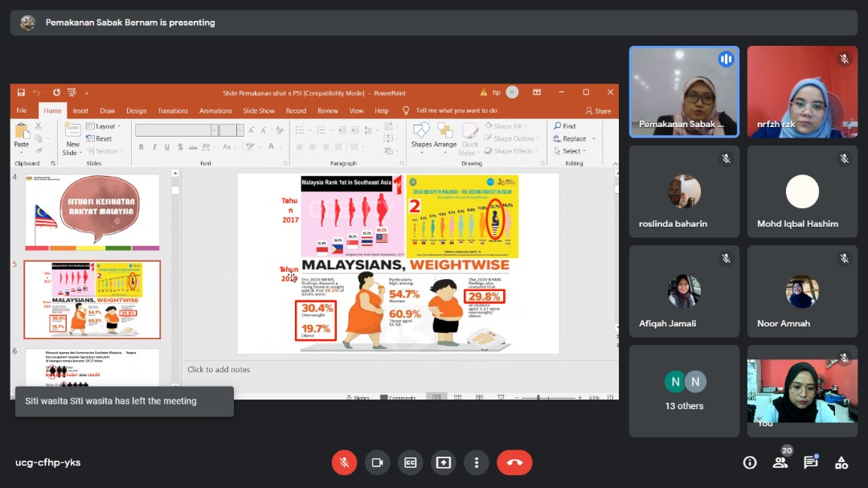
Task: Click the Find button in Editing group
Action: click(565, 126)
